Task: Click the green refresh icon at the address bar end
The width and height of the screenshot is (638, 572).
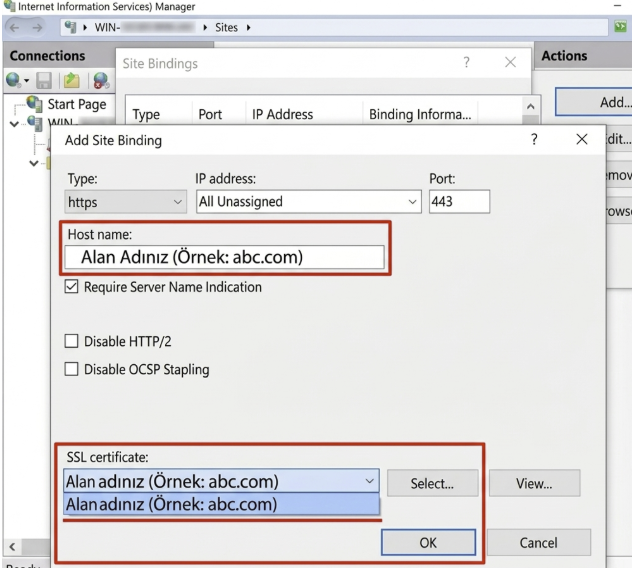Action: [x=620, y=27]
